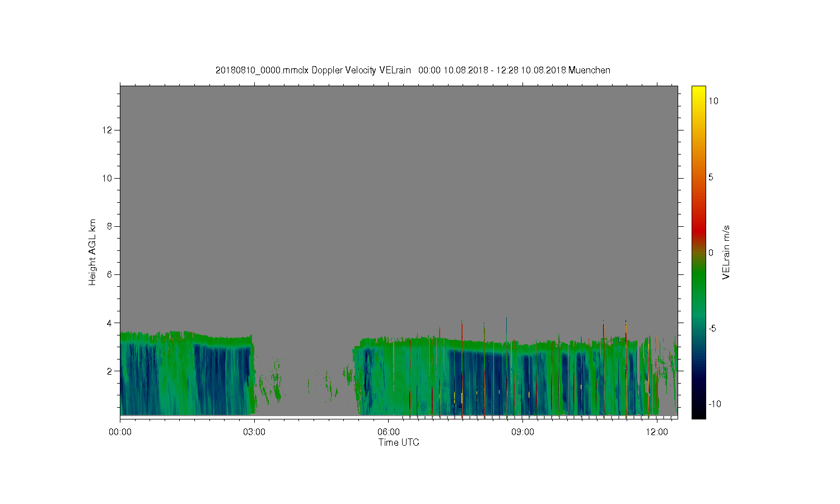The width and height of the screenshot is (840, 504).
Task: Click the vertical velocity colorbar
Action: pos(698,252)
